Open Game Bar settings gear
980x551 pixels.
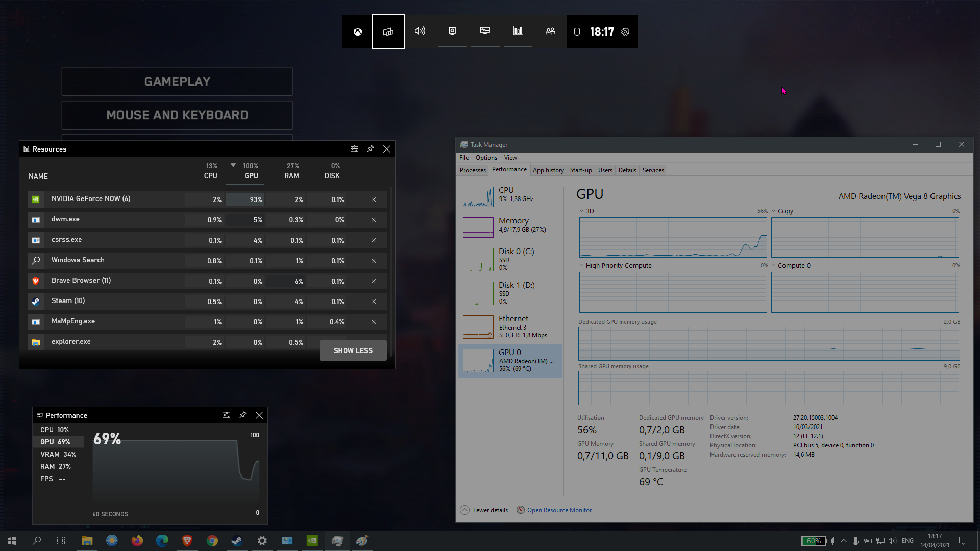(625, 32)
